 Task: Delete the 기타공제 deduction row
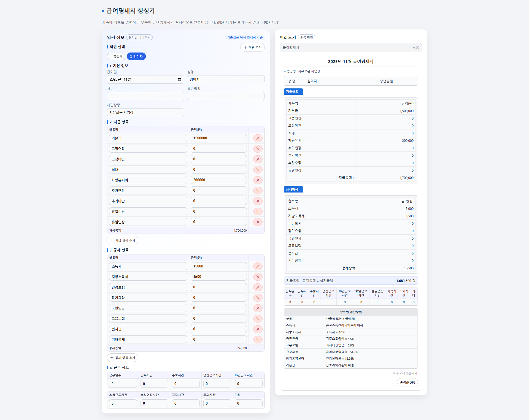258,340
